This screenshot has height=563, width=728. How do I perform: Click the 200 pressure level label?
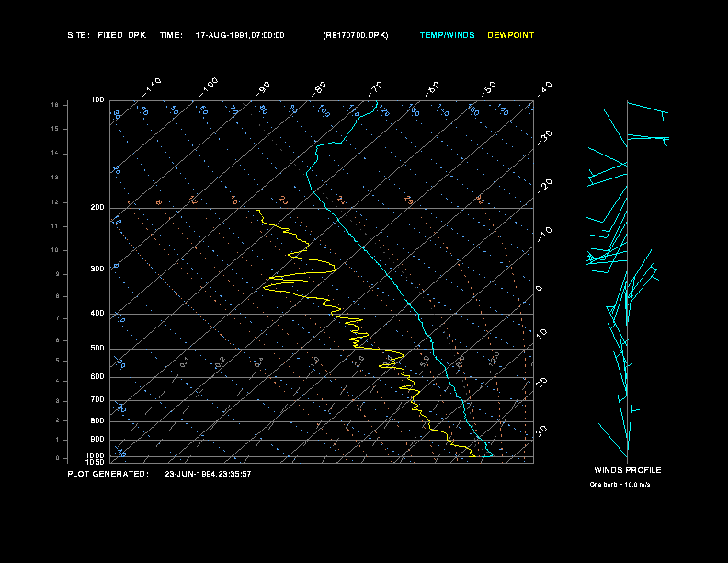(x=97, y=208)
